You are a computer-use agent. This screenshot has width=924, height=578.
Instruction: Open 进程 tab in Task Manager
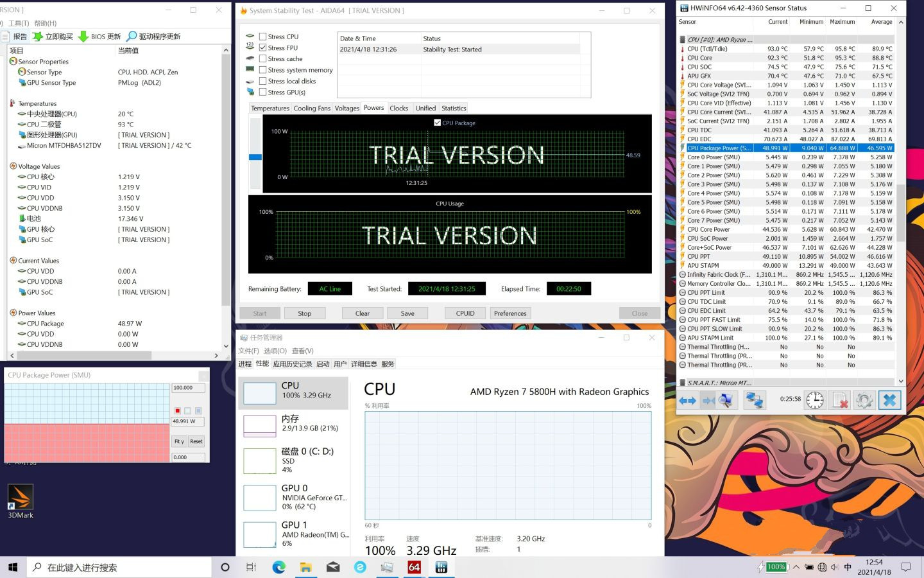click(x=245, y=364)
